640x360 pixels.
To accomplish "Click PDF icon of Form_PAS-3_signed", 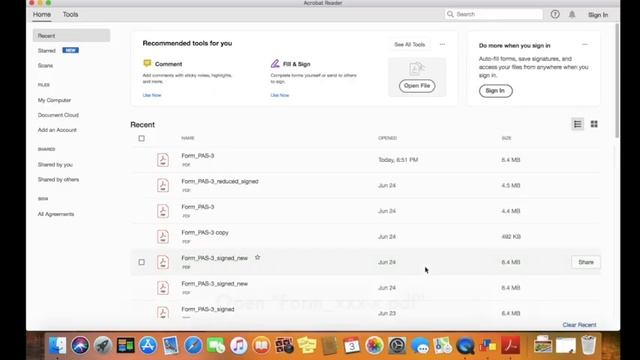I will click(163, 312).
